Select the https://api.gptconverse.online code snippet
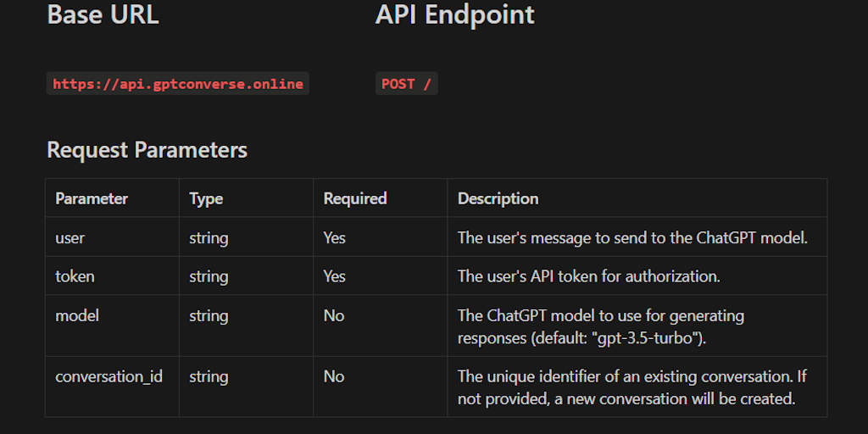868x434 pixels. click(177, 84)
